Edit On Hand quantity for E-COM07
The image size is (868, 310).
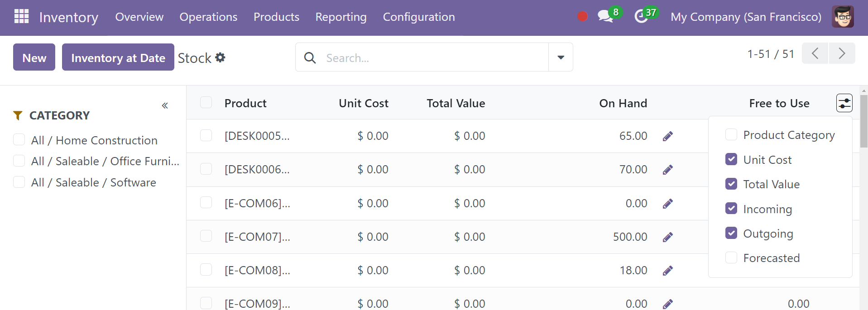pos(668,237)
